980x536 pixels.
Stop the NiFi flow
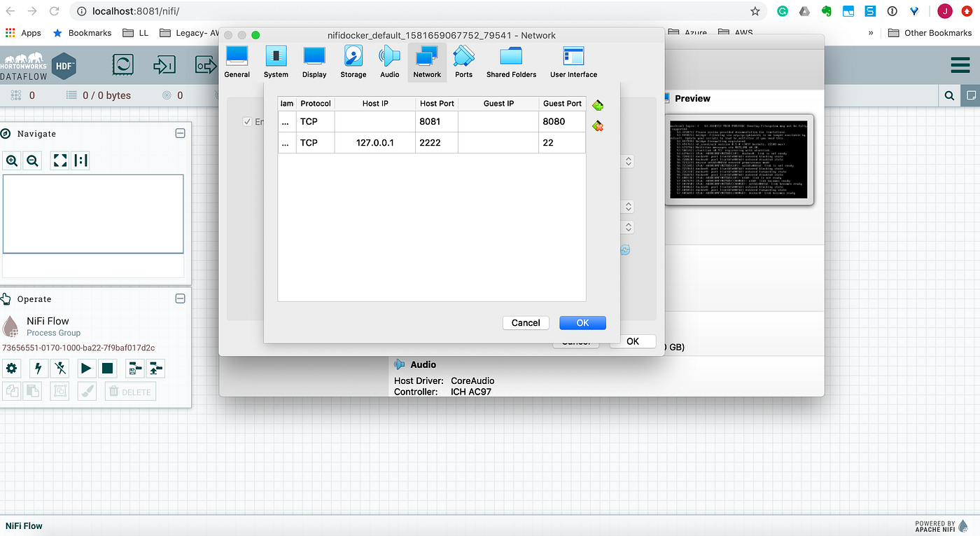pos(107,368)
